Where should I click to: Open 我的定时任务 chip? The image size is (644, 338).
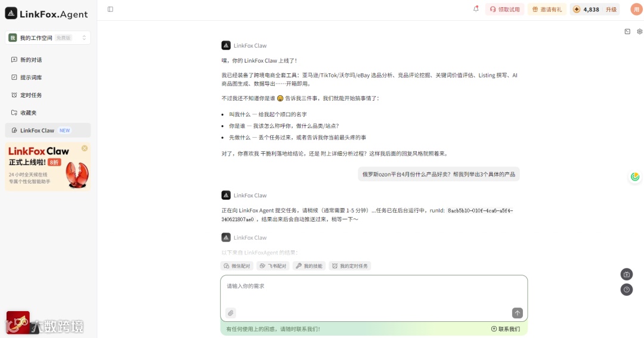(350, 266)
